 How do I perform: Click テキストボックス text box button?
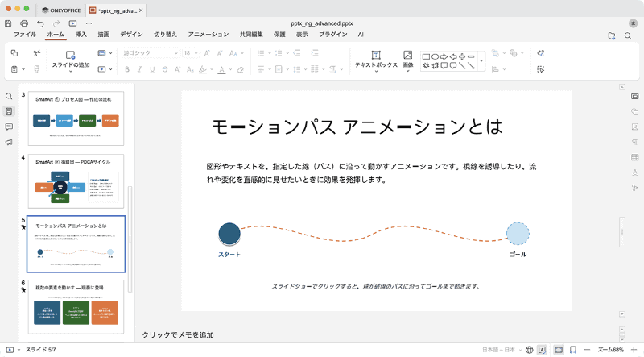click(376, 60)
